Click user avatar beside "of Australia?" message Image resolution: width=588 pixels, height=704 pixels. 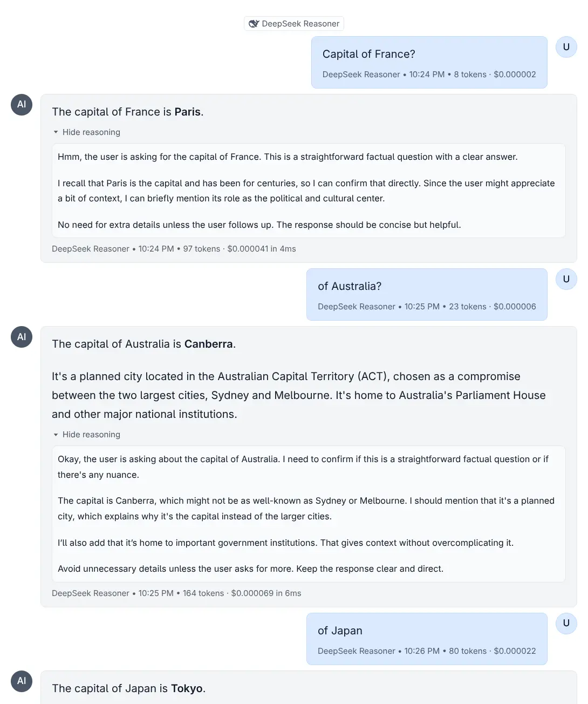tap(566, 279)
